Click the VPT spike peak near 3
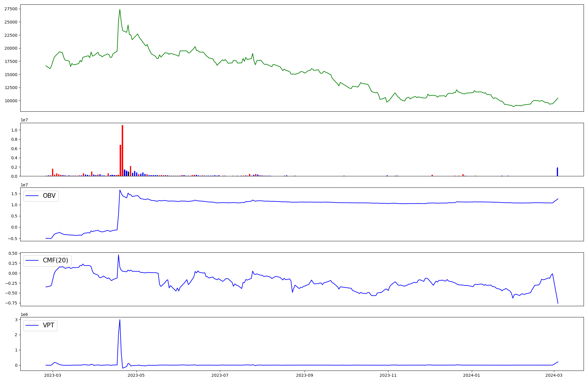The image size is (588, 382). click(120, 320)
